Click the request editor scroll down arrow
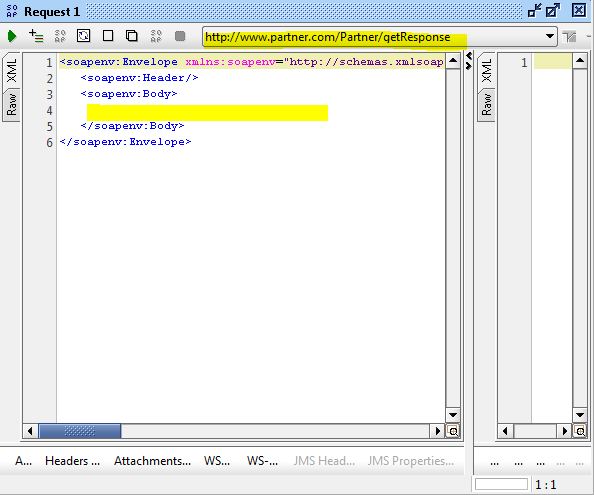 point(453,415)
